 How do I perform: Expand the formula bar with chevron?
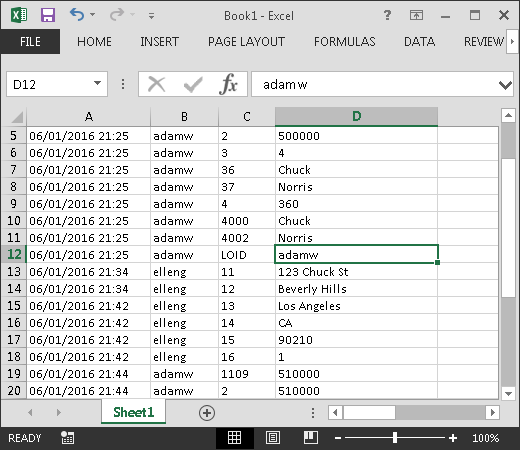tap(505, 85)
